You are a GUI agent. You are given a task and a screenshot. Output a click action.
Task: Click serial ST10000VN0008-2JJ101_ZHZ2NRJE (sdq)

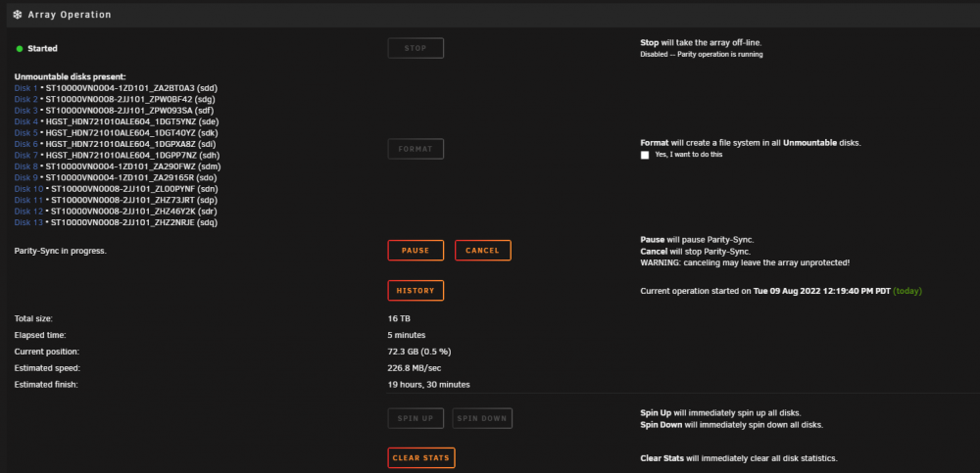(x=134, y=222)
